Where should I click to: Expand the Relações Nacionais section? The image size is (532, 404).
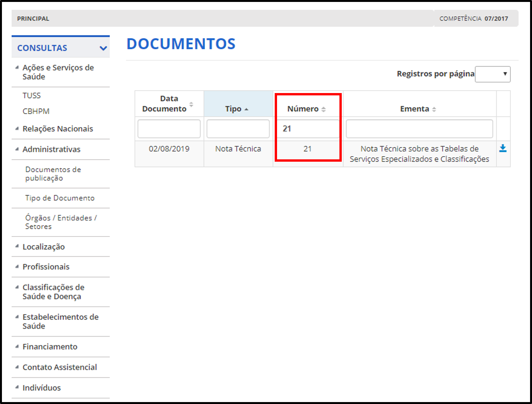tap(58, 129)
